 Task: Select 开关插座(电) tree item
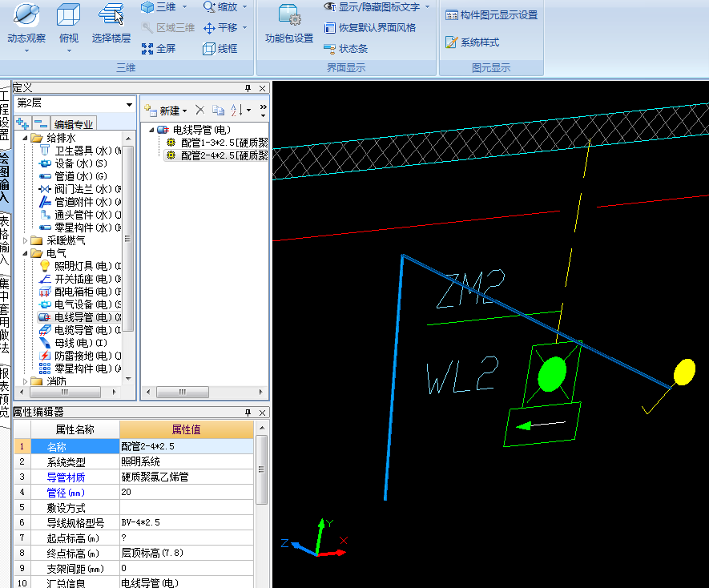click(x=80, y=279)
